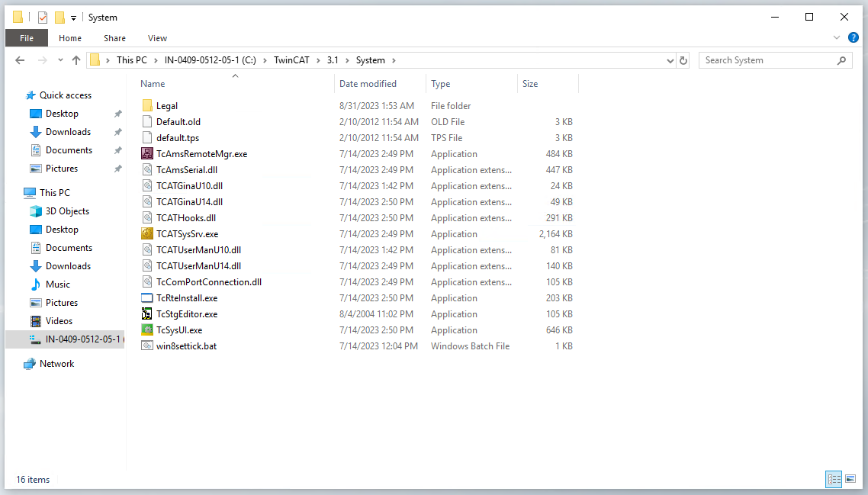Select 3D Objects in navigation pane
This screenshot has height=495, width=868.
pyautogui.click(x=67, y=211)
